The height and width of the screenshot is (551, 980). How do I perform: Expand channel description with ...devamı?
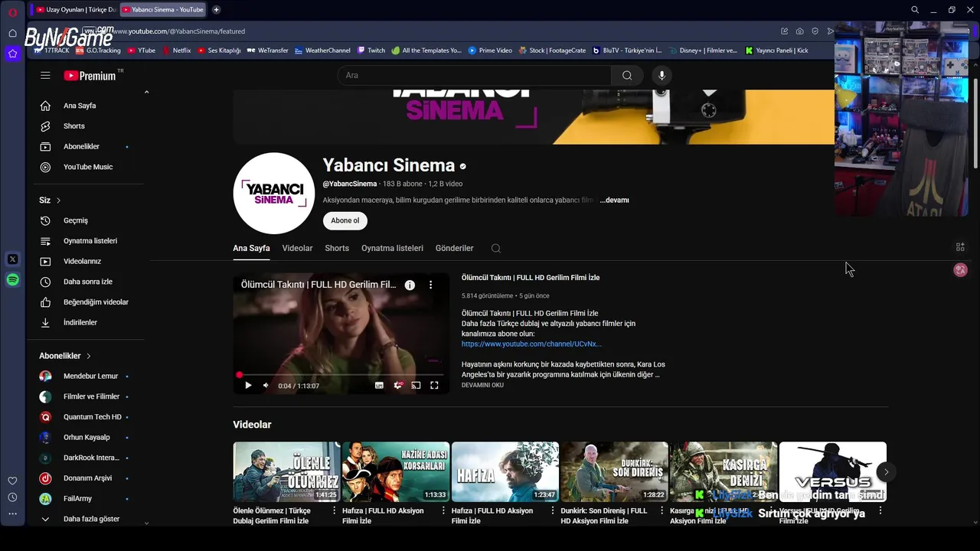pos(614,200)
